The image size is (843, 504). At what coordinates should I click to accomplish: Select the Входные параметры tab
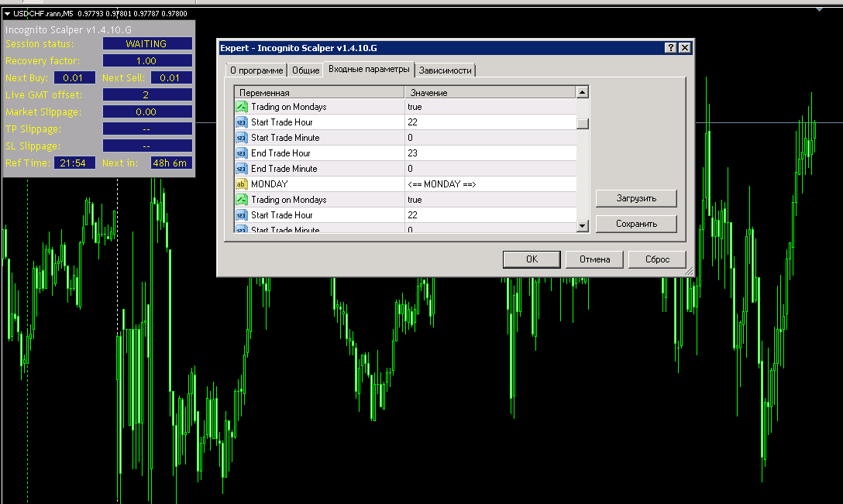tap(369, 70)
